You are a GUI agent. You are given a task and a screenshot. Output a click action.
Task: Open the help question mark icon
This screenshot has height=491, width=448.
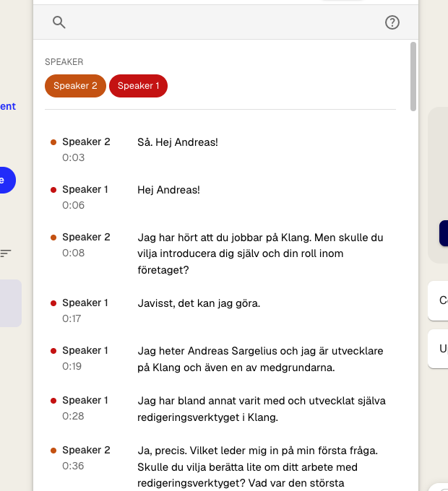(392, 22)
